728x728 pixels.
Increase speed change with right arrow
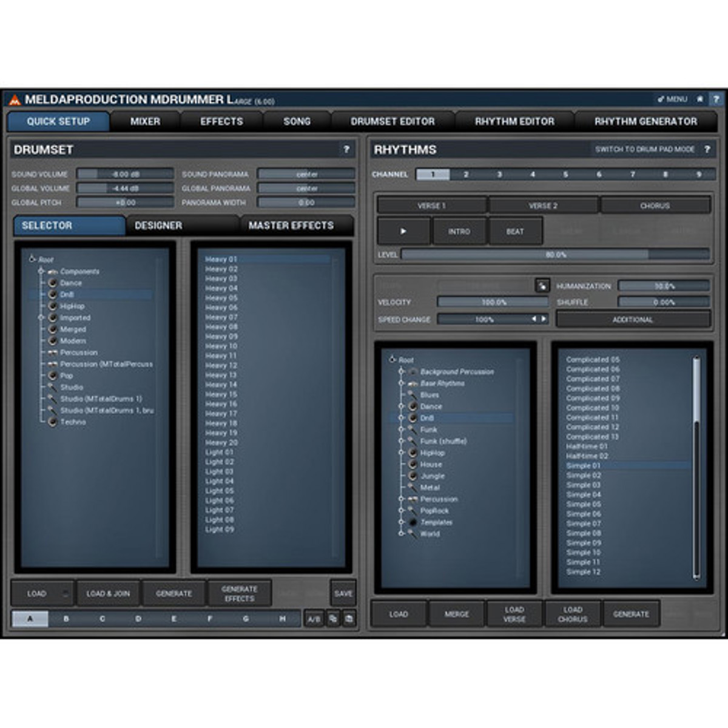[544, 319]
